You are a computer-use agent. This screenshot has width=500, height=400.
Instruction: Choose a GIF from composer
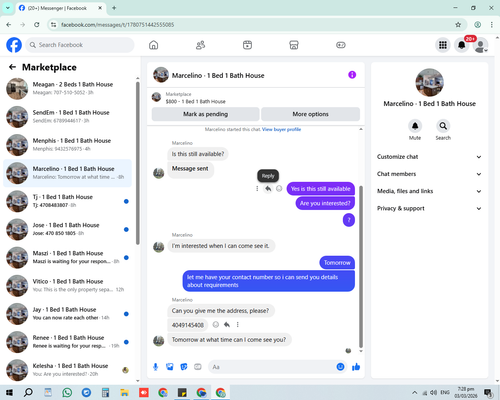pos(198,367)
